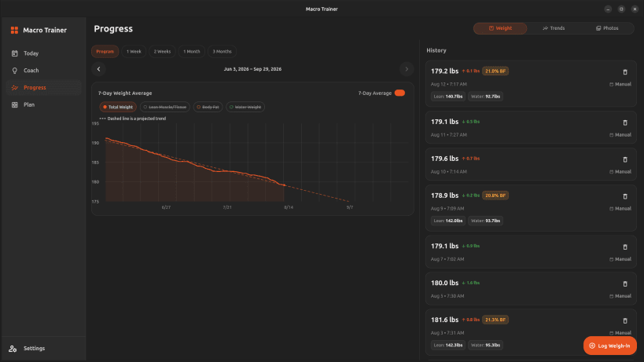Select Progress in the sidebar

(43, 88)
